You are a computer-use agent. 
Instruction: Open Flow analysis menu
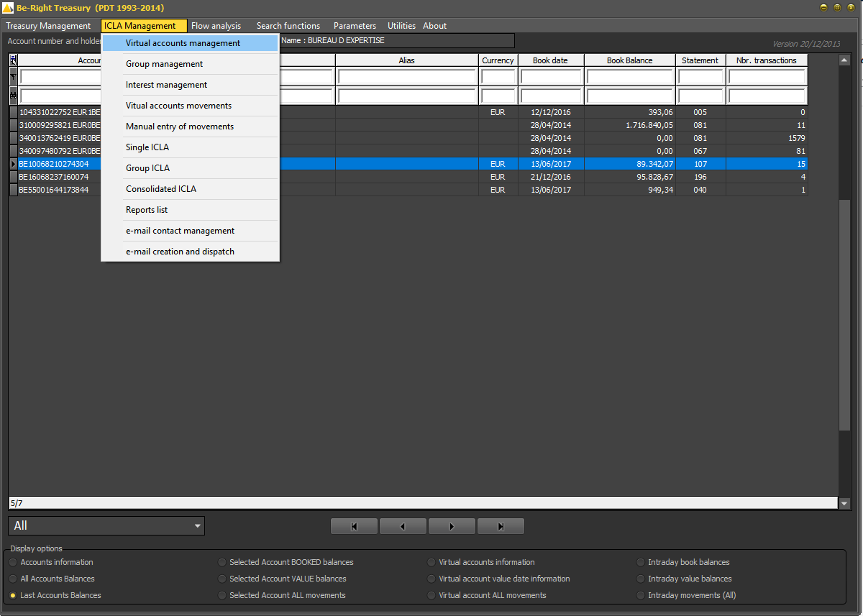point(216,26)
